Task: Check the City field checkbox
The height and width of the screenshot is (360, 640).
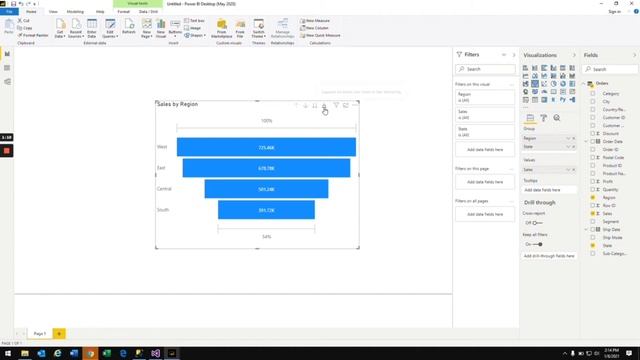Action: click(x=593, y=102)
